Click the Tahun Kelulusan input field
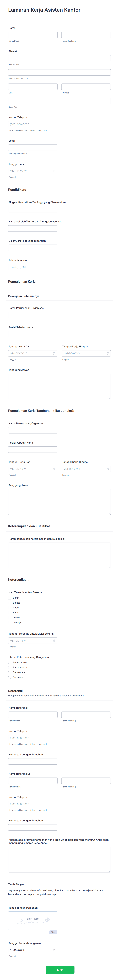The width and height of the screenshot is (119, 980). click(33, 267)
